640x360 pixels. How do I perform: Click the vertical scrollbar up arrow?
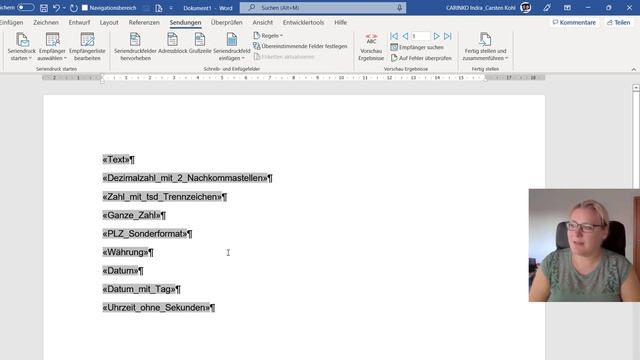[636, 88]
